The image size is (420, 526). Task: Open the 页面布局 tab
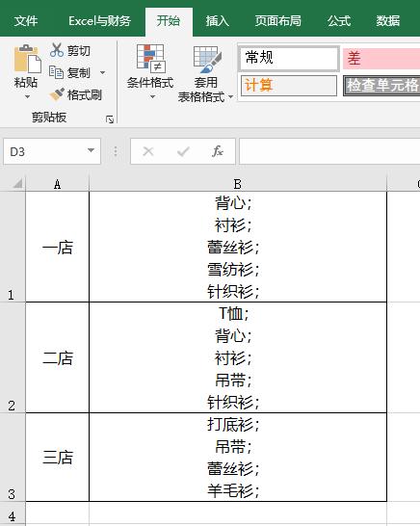pyautogui.click(x=277, y=21)
